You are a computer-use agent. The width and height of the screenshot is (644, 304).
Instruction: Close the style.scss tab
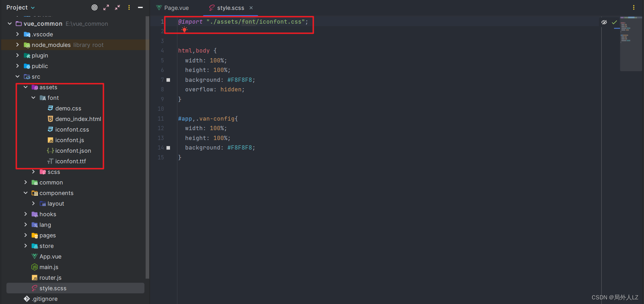pos(251,8)
